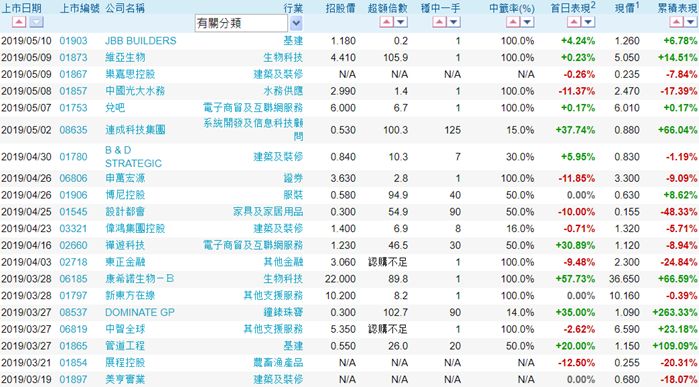Sort 穩中一手 column descending
699x387 pixels.
(x=453, y=22)
